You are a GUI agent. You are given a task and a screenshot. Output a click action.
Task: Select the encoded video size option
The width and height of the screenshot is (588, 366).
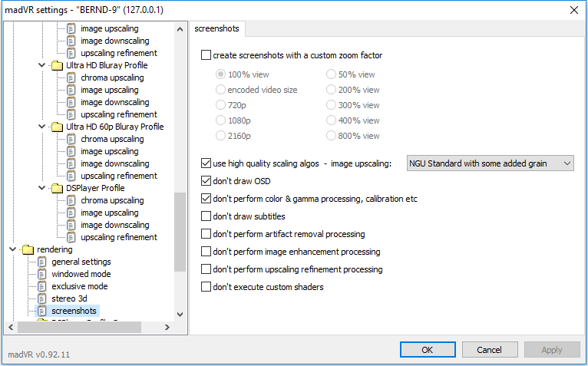click(220, 90)
